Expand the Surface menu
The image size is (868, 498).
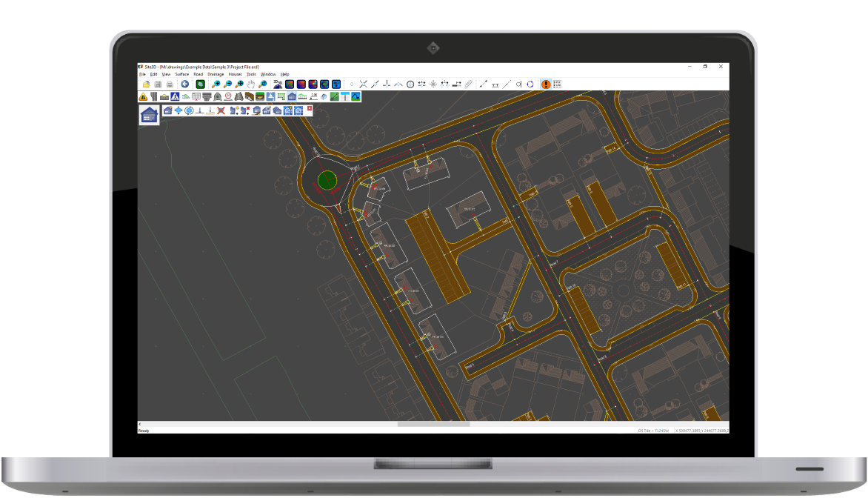(182, 74)
